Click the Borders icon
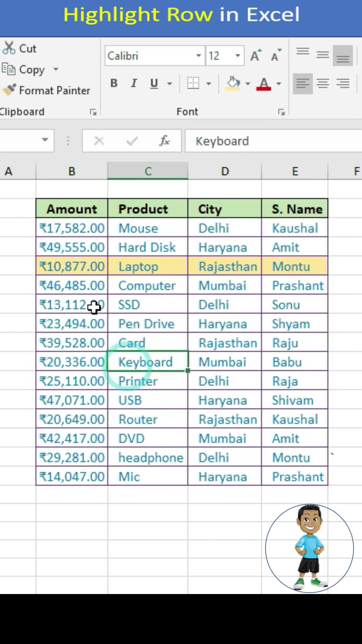The image size is (362, 644). [x=193, y=83]
